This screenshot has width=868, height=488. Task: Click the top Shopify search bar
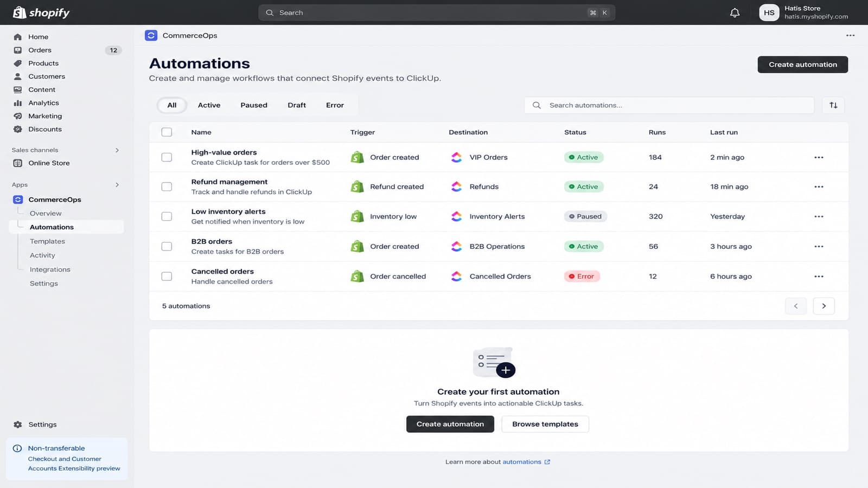(437, 12)
